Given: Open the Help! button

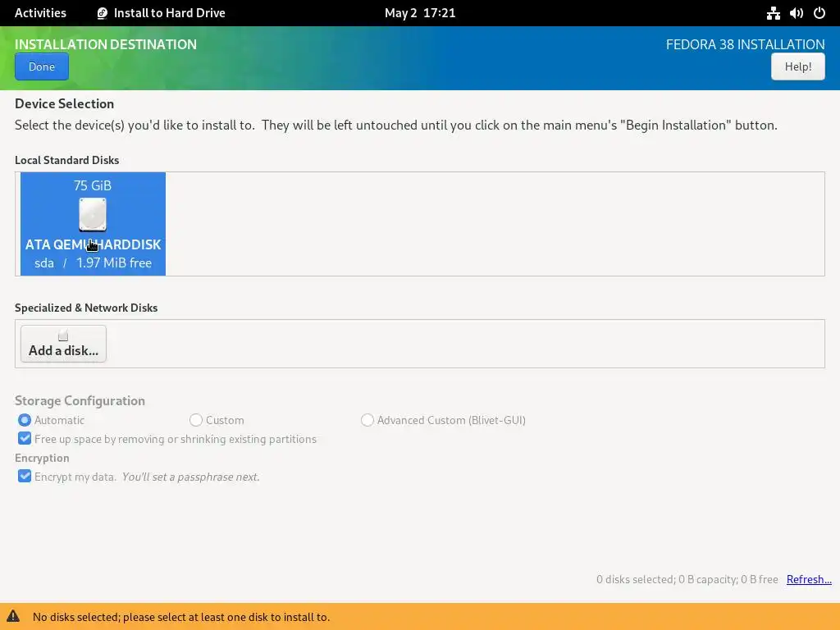Looking at the screenshot, I should 797,66.
